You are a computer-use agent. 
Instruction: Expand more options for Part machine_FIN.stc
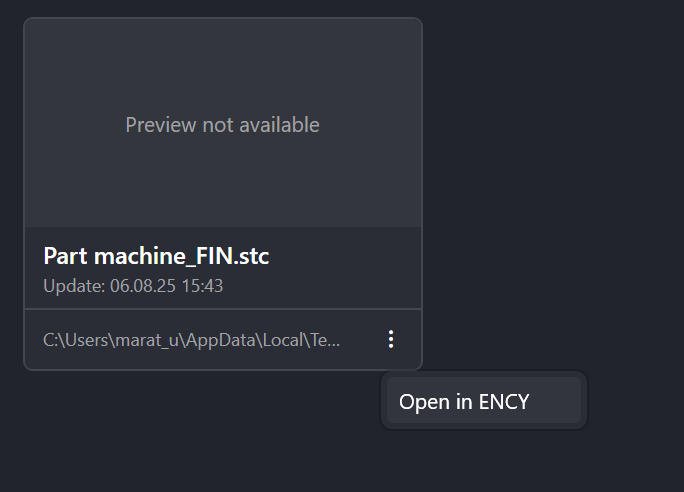pos(391,340)
